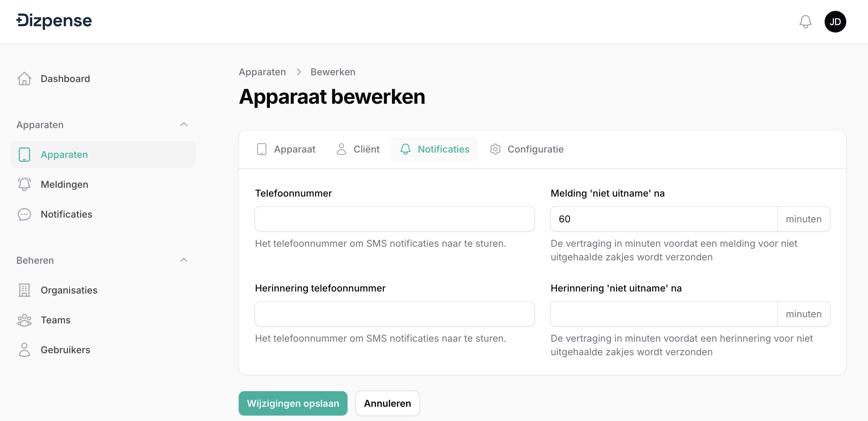Click the Dashboard home icon
Screen dimensions: 868x421
pos(24,79)
